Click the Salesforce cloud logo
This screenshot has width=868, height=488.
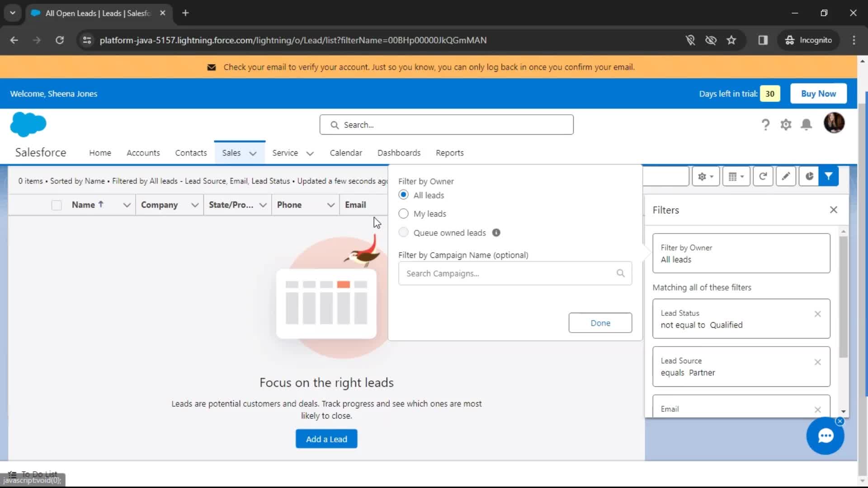[x=28, y=124]
